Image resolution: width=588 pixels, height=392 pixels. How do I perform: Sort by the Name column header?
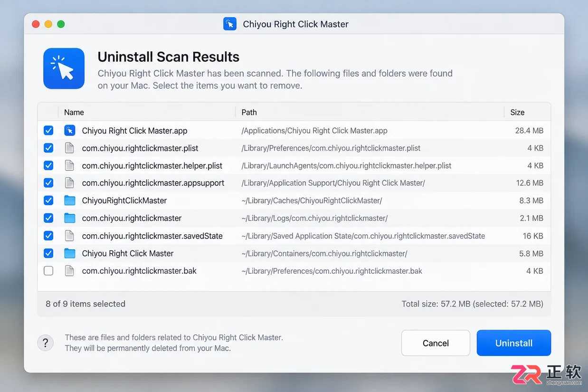[74, 112]
